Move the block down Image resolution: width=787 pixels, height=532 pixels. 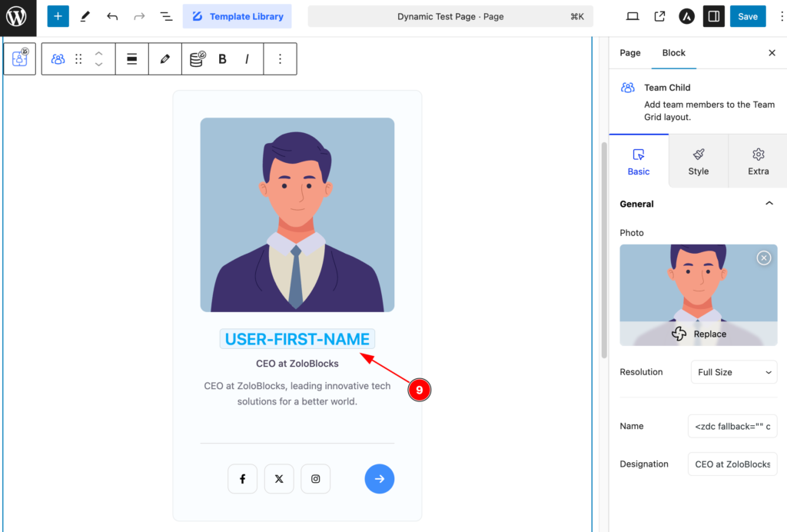pyautogui.click(x=99, y=65)
